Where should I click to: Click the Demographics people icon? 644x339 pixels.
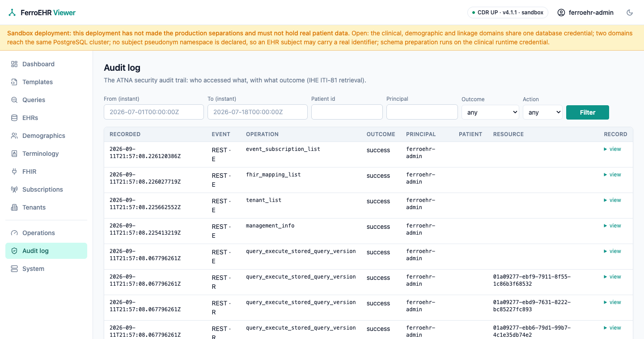(14, 136)
